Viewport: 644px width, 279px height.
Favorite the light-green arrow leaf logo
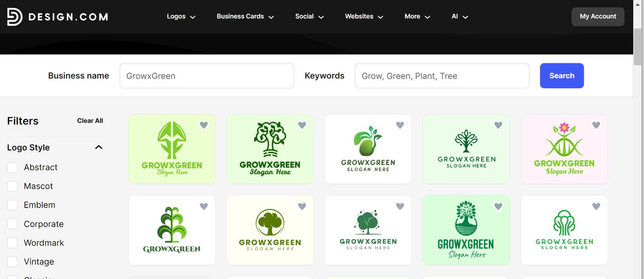coord(204,125)
